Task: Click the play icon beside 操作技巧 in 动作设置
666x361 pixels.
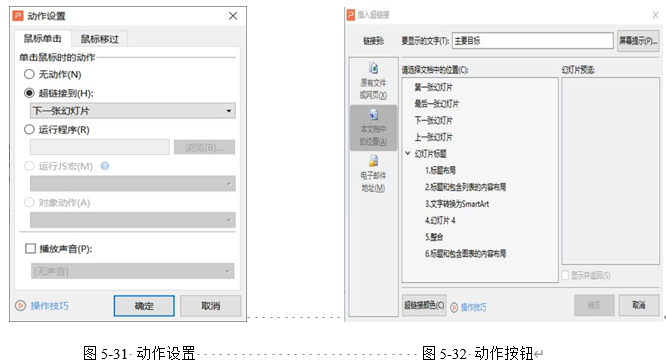Action: (20, 306)
